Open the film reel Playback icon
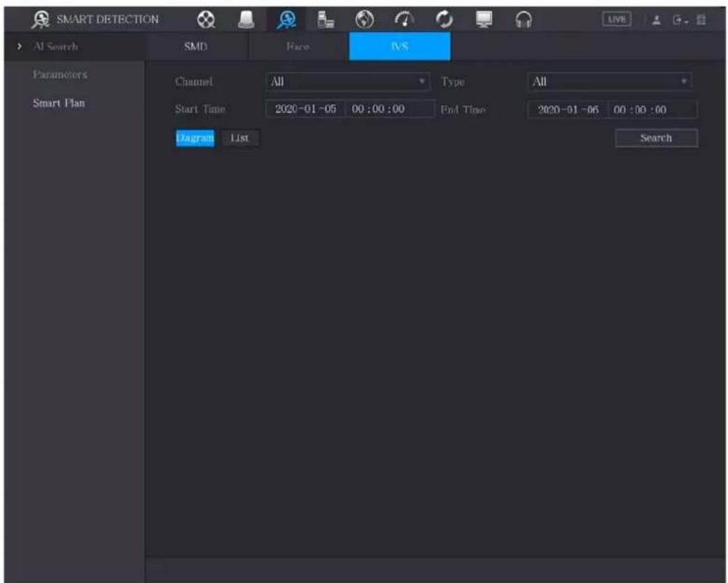The width and height of the screenshot is (728, 583). click(206, 20)
